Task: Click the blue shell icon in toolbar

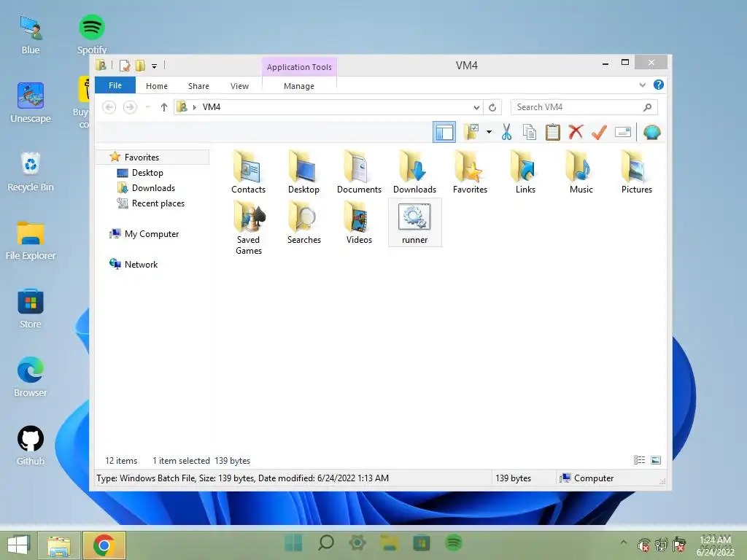Action: click(x=651, y=132)
